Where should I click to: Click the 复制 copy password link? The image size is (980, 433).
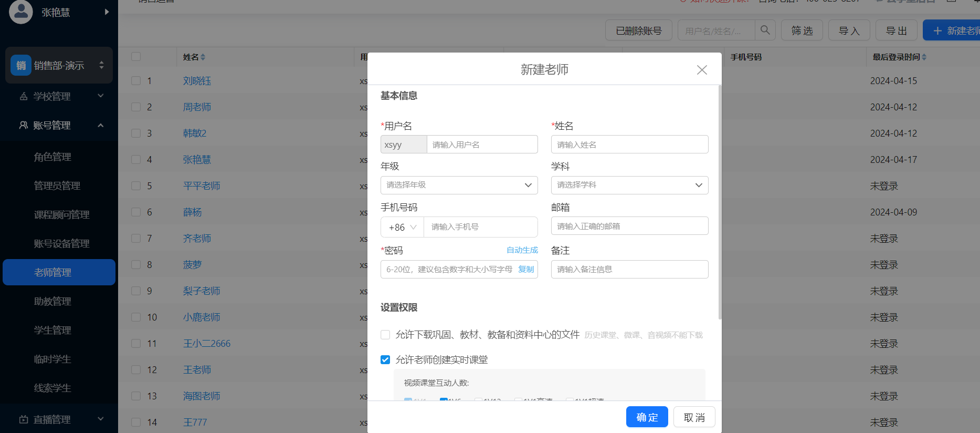coord(526,269)
